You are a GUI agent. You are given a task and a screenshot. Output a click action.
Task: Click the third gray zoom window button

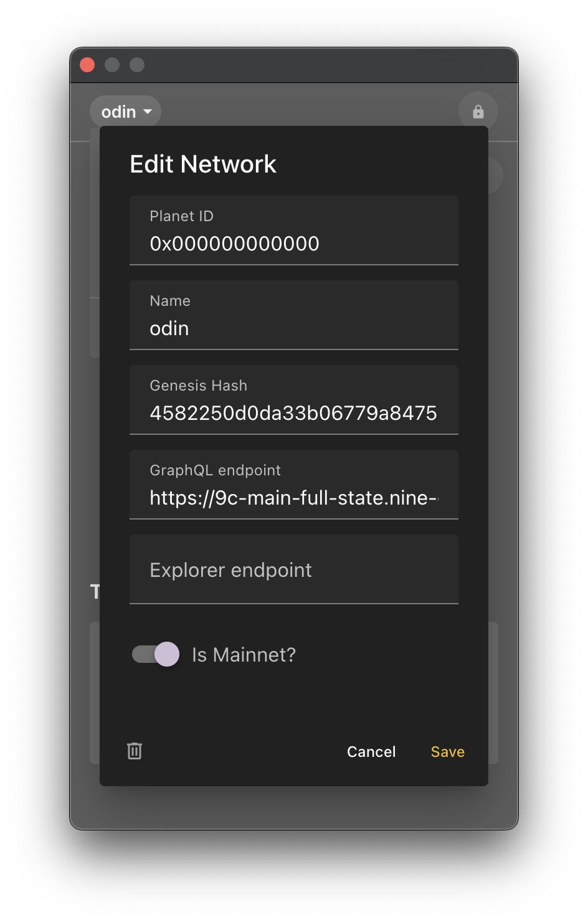pos(137,65)
